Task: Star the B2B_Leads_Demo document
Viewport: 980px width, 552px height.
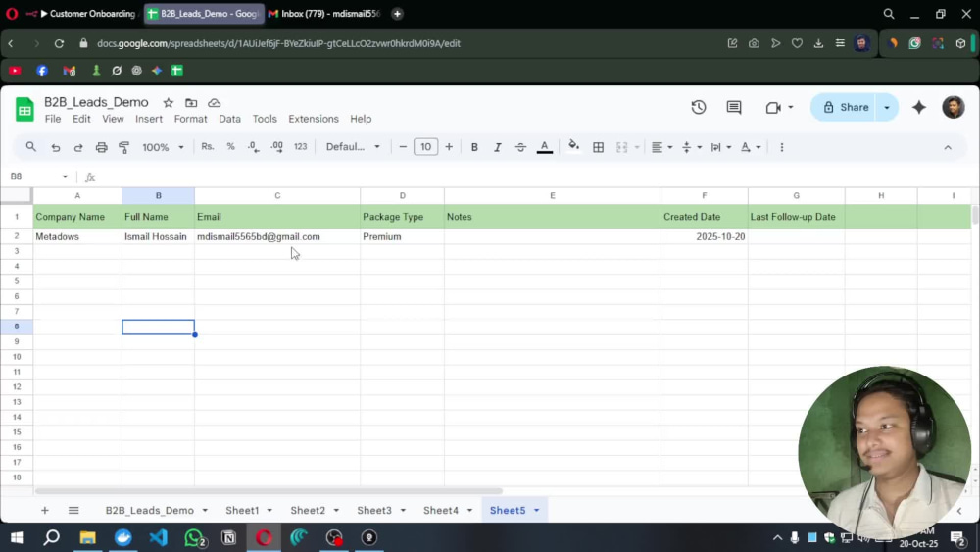Action: [x=169, y=103]
